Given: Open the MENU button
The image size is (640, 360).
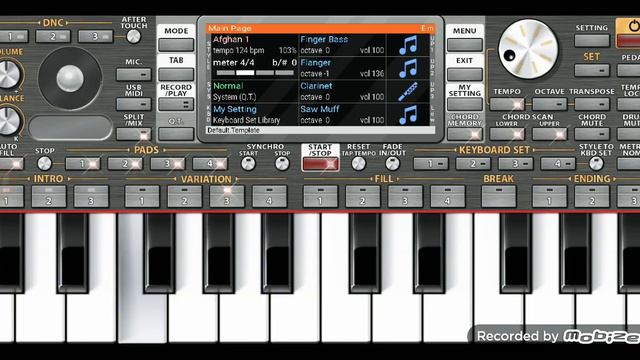Looking at the screenshot, I should click(464, 44).
